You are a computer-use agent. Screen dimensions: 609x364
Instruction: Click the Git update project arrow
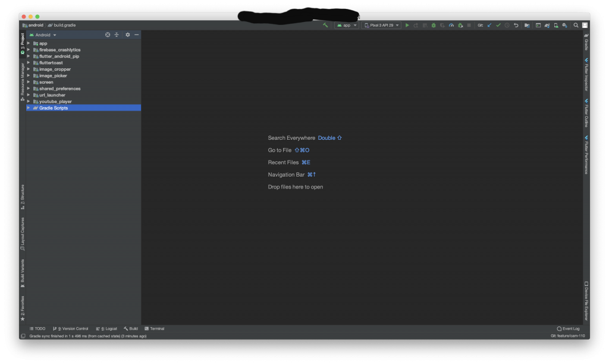click(489, 26)
